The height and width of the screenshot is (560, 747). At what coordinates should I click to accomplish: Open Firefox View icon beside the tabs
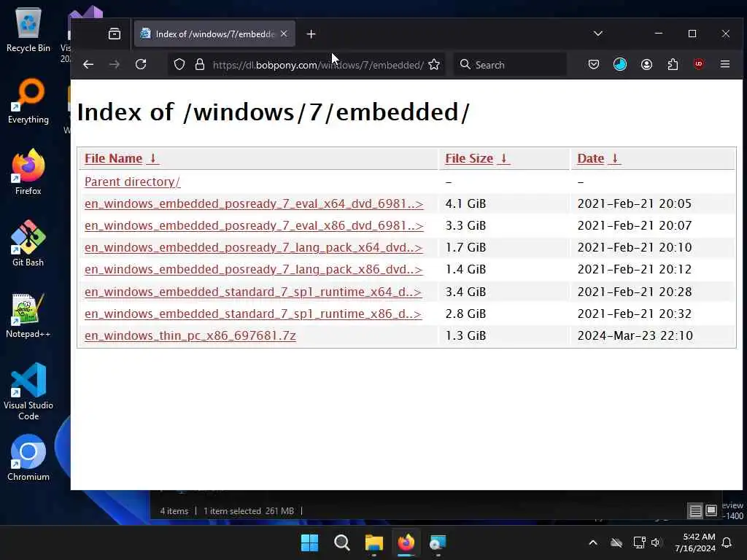[x=115, y=34]
